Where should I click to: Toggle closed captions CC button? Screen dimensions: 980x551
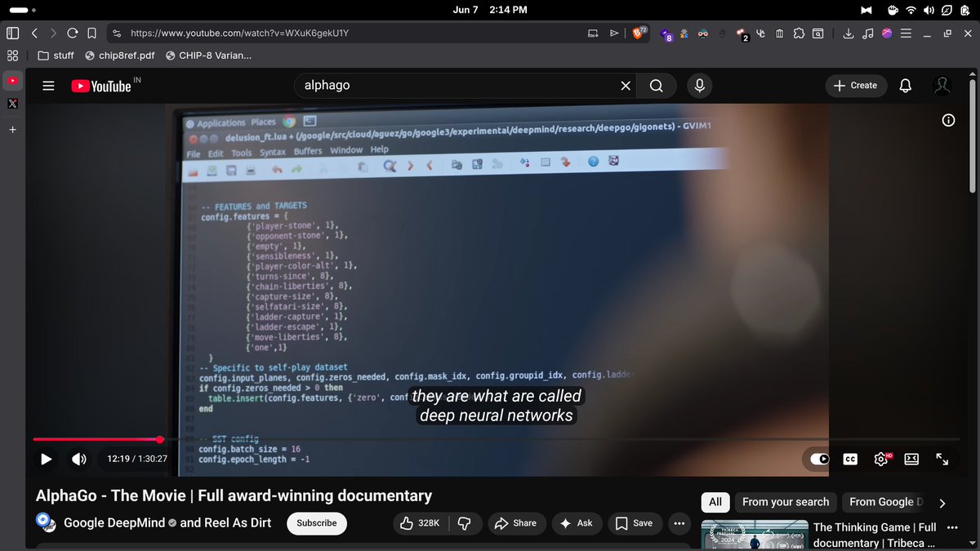tap(850, 459)
